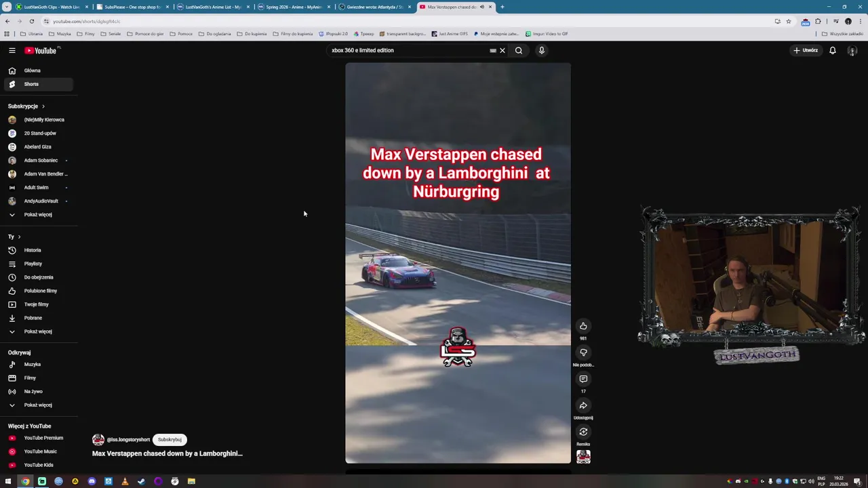This screenshot has width=868, height=488.
Task: Pause the Short video player
Action: (458, 263)
